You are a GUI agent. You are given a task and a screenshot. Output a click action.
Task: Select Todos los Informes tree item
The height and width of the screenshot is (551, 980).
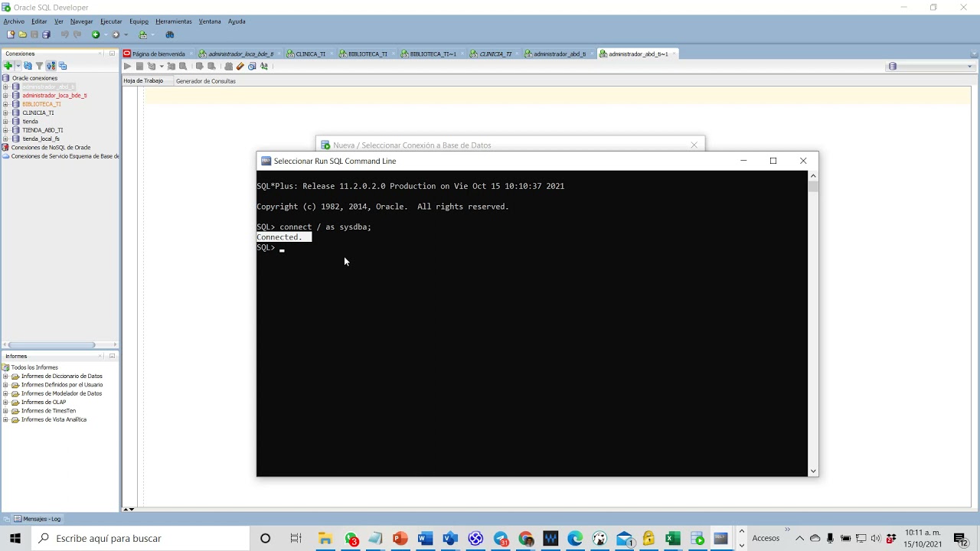34,367
